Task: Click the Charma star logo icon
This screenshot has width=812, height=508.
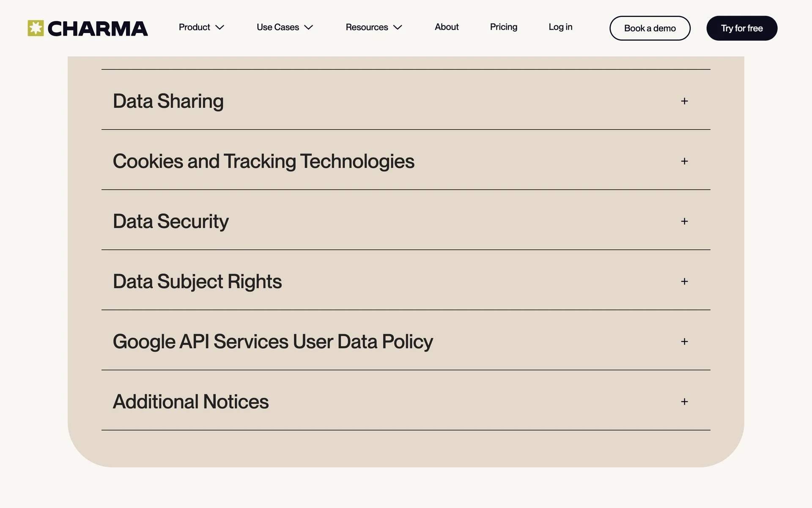Action: pos(36,28)
